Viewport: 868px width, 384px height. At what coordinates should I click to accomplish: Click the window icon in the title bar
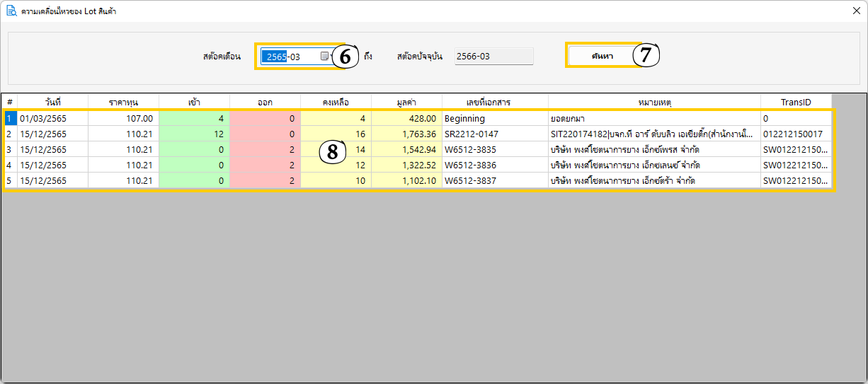(x=11, y=11)
